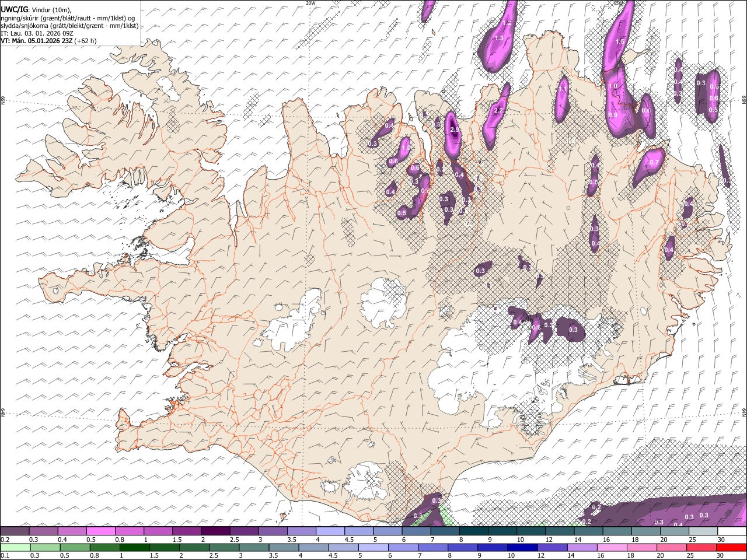
Task: Click the 1.0 precipitation value in the northeast band
Action: point(613,86)
